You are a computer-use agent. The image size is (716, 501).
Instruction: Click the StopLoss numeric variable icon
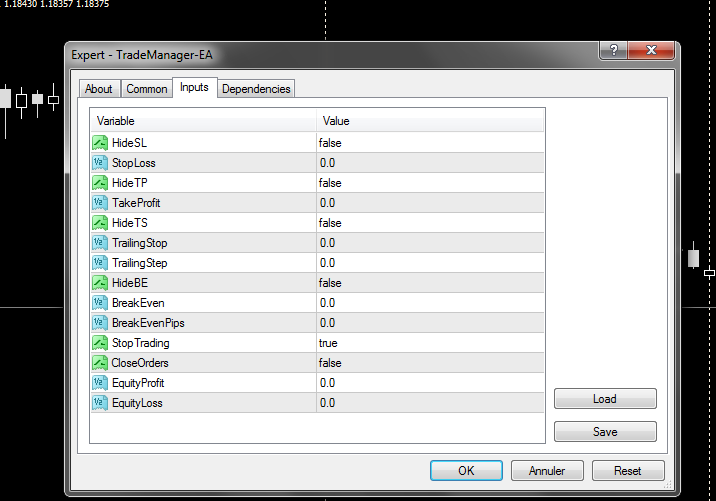100,163
